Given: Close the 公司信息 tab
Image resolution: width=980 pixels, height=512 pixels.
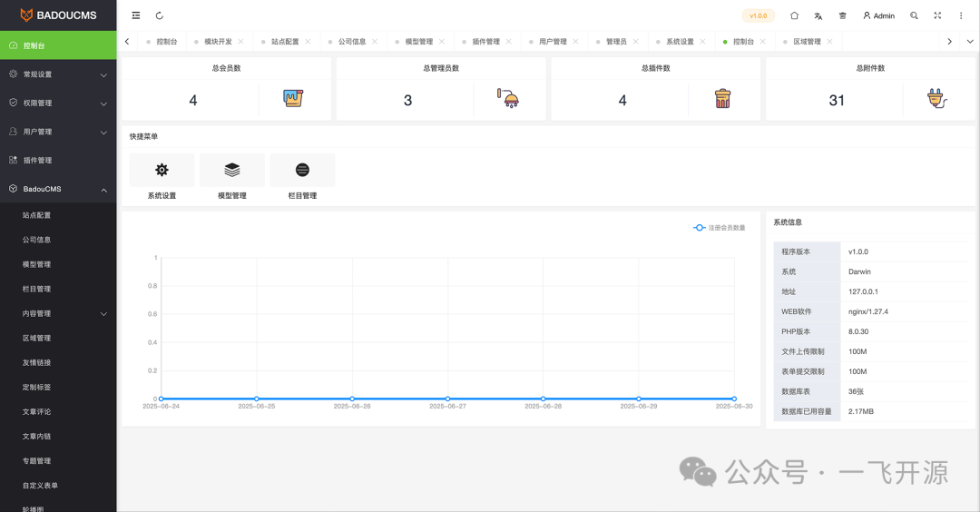Looking at the screenshot, I should pos(375,41).
